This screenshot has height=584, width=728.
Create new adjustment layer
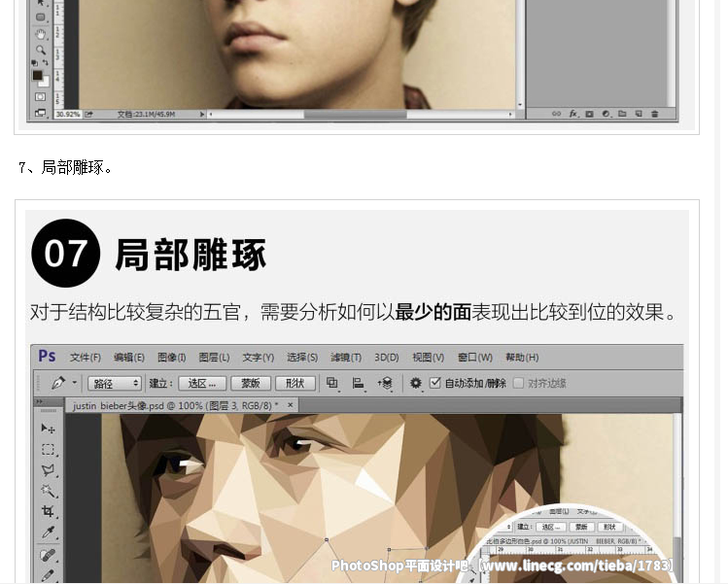(606, 114)
